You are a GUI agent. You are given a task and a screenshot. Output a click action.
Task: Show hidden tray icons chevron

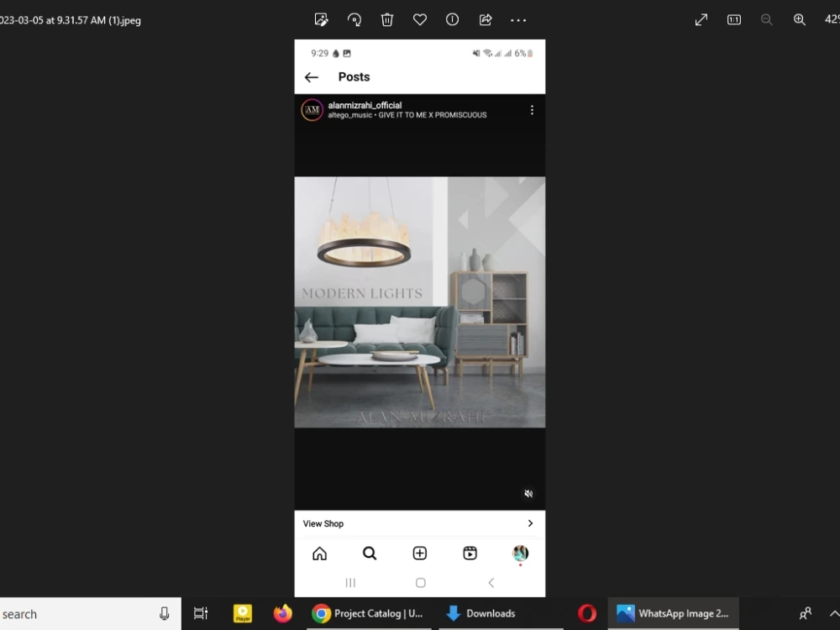pos(834,613)
